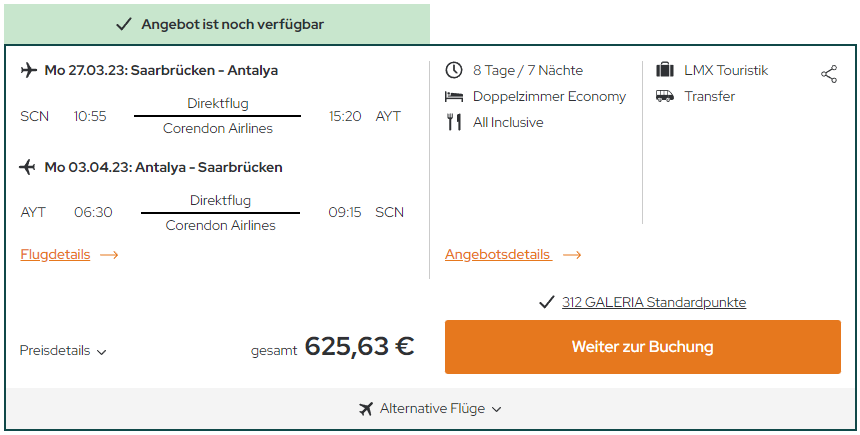Click Weiter zur Buchung button
Image resolution: width=860 pixels, height=435 pixels.
643,347
